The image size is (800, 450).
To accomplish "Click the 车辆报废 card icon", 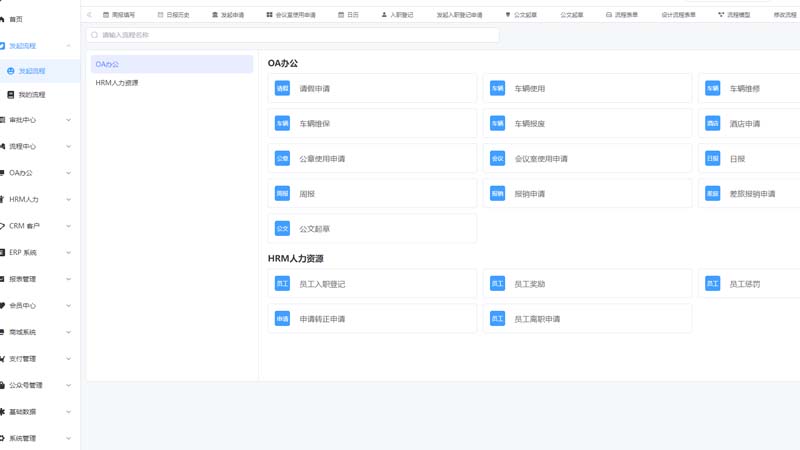I will click(497, 123).
